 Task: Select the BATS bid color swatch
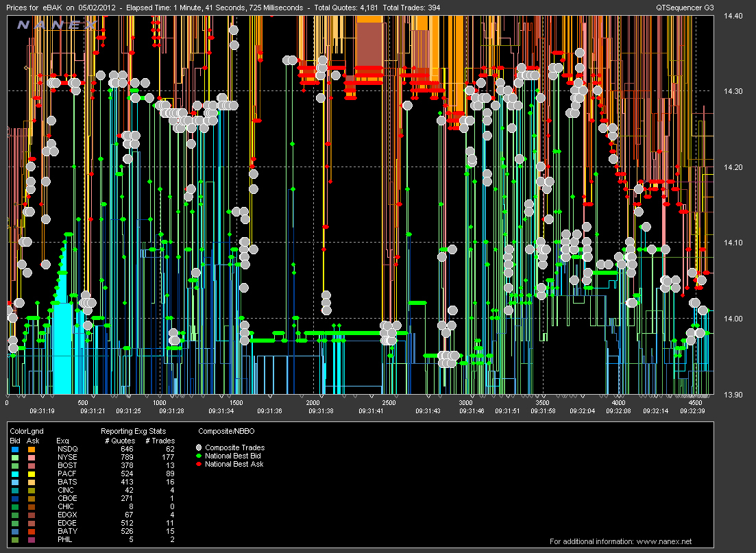pyautogui.click(x=15, y=482)
